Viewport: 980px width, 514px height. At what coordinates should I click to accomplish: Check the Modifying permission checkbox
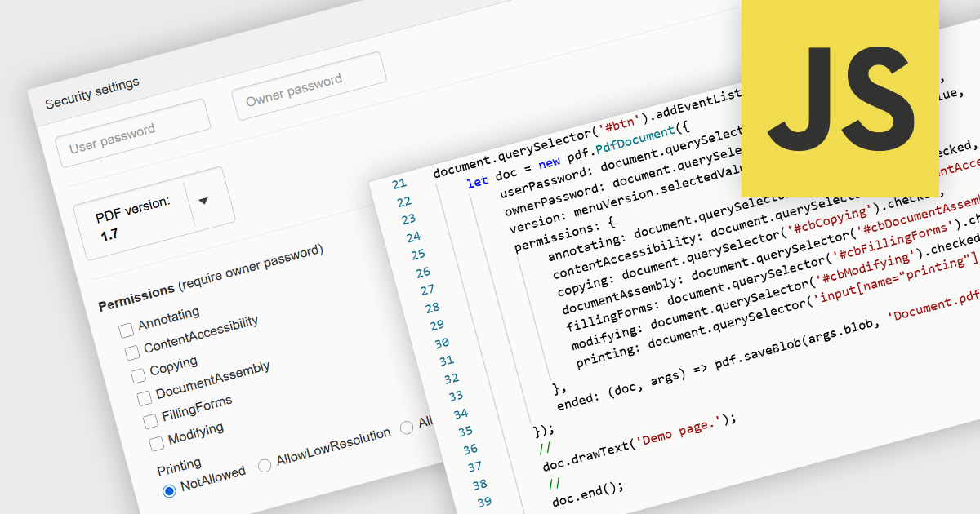[157, 444]
